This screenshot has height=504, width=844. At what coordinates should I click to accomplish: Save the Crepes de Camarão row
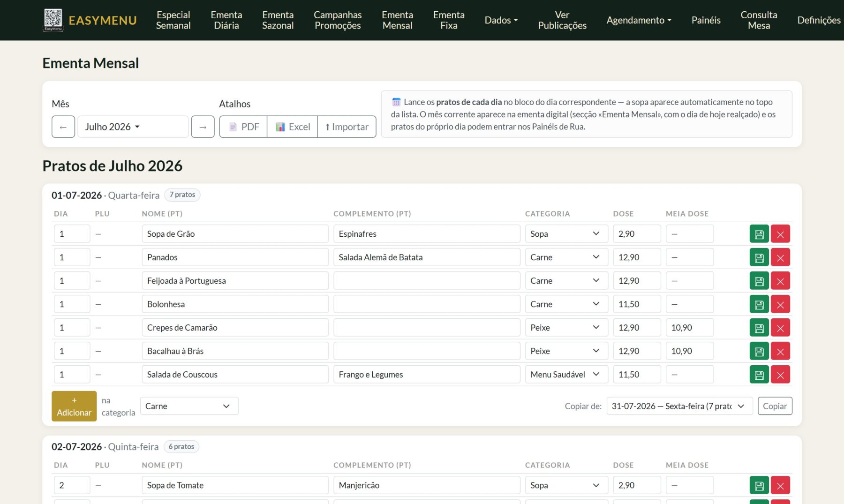[759, 328]
